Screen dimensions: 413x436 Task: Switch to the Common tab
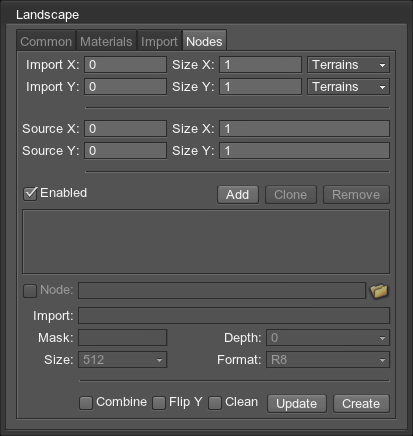tap(46, 41)
